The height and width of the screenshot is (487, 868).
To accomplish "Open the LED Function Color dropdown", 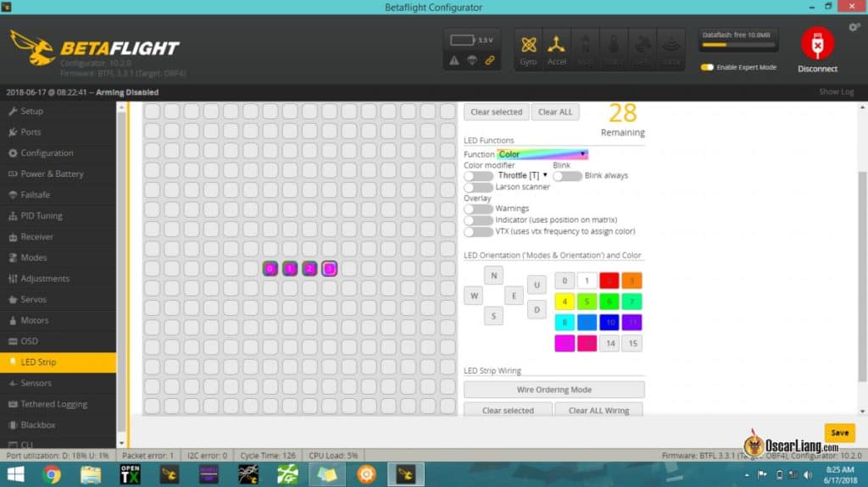I will tap(542, 154).
